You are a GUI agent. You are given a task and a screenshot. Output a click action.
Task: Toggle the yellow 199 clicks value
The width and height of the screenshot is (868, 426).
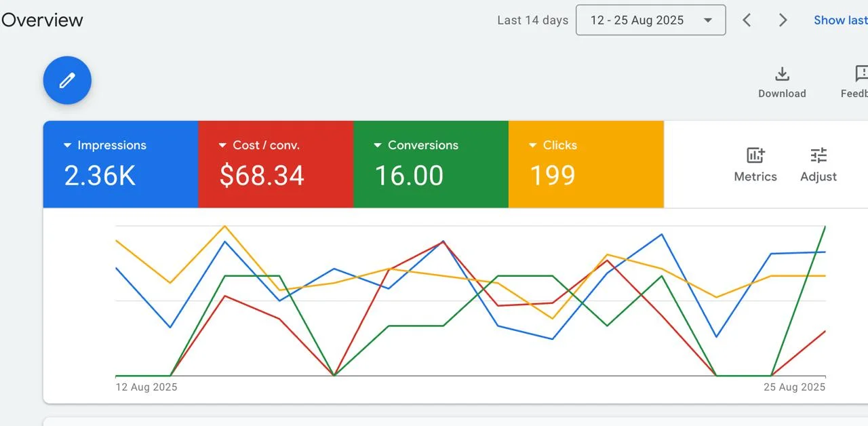click(553, 176)
